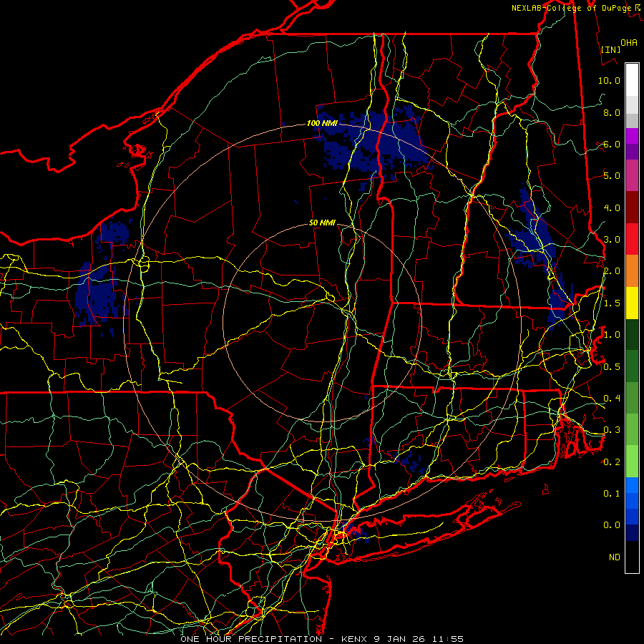Select the 100 NMI range ring label

pos(322,123)
